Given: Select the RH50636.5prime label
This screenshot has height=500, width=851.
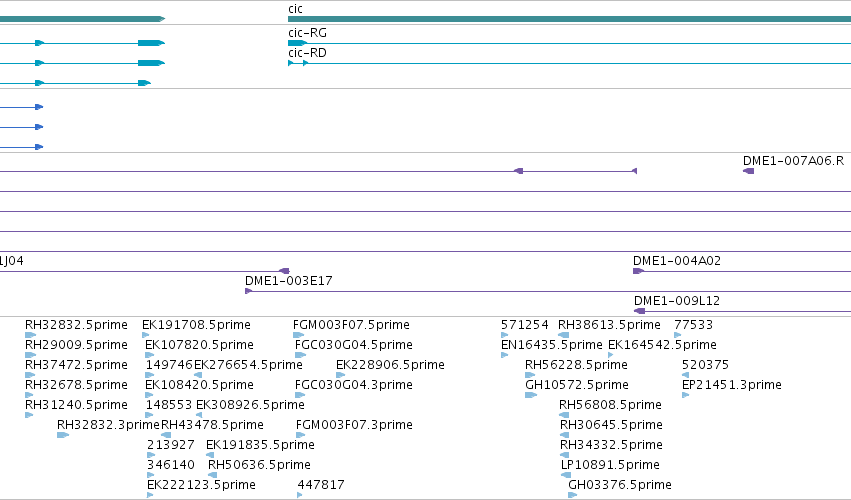Looking at the screenshot, I should click(x=259, y=465).
